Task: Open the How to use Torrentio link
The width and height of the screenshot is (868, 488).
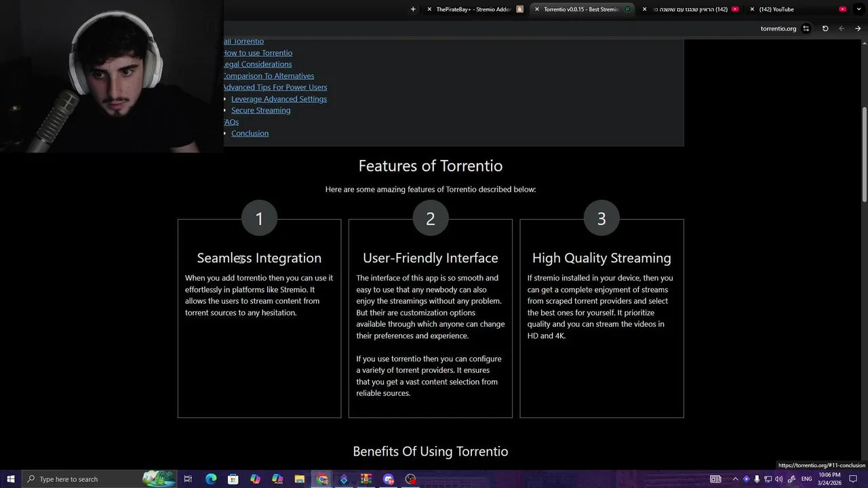Action: click(x=258, y=53)
